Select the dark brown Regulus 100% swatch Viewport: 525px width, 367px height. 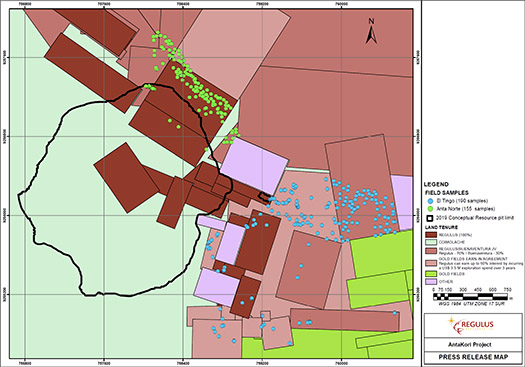[431, 235]
